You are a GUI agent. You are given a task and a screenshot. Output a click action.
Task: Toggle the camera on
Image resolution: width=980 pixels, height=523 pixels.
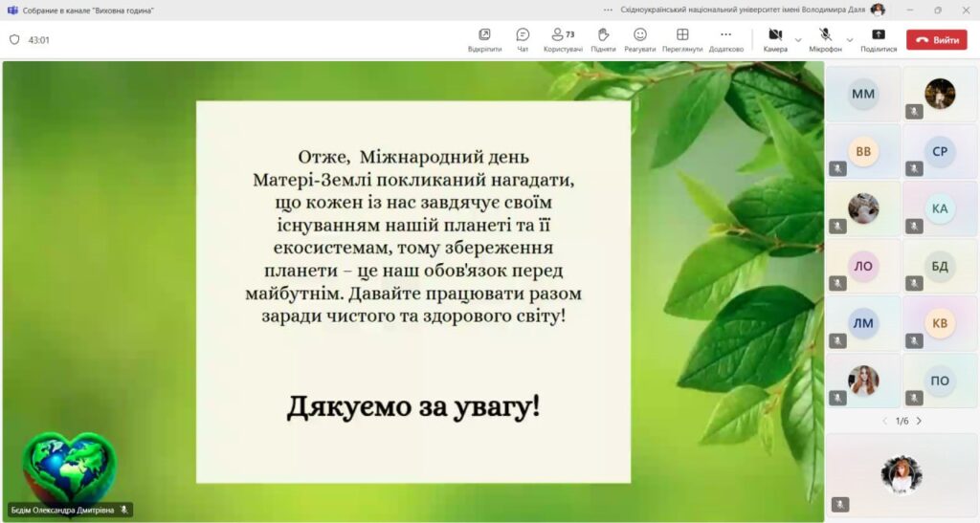774,39
